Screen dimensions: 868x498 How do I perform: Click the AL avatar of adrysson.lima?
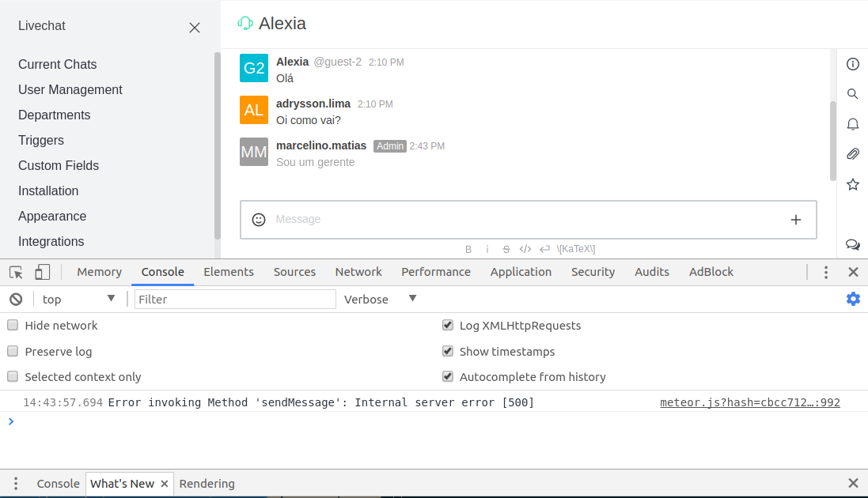click(x=254, y=110)
